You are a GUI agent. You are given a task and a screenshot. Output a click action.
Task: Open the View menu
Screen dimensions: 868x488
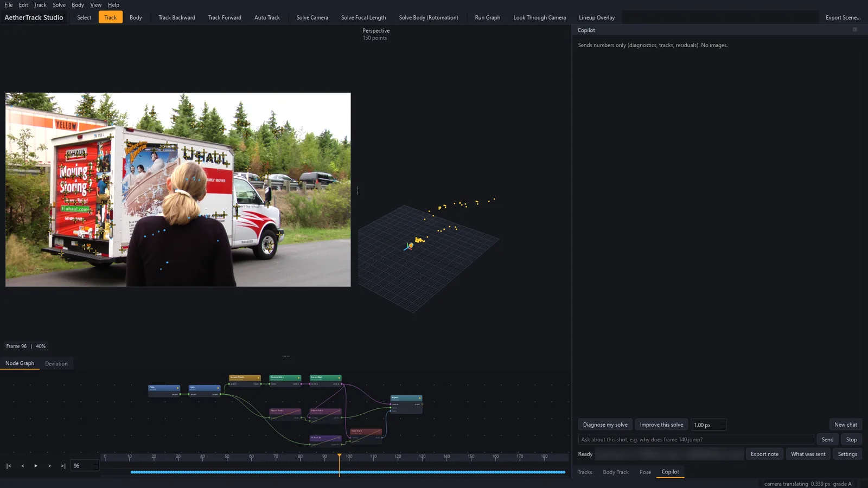click(96, 5)
